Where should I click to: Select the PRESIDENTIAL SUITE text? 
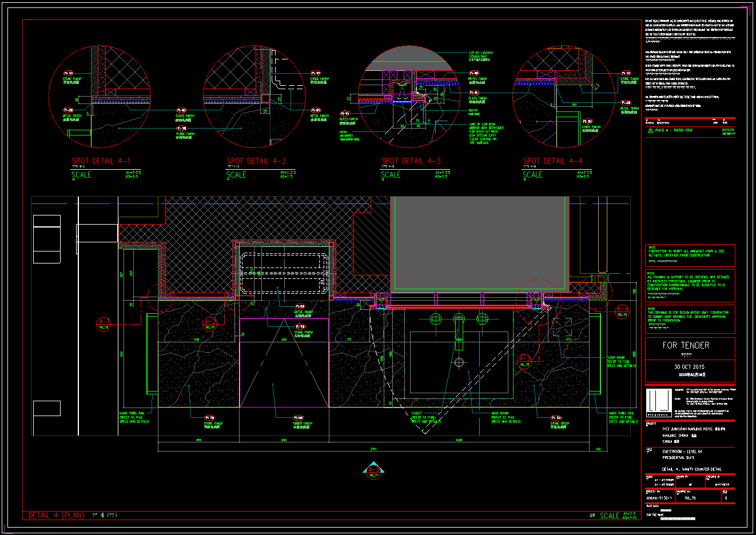(x=679, y=458)
